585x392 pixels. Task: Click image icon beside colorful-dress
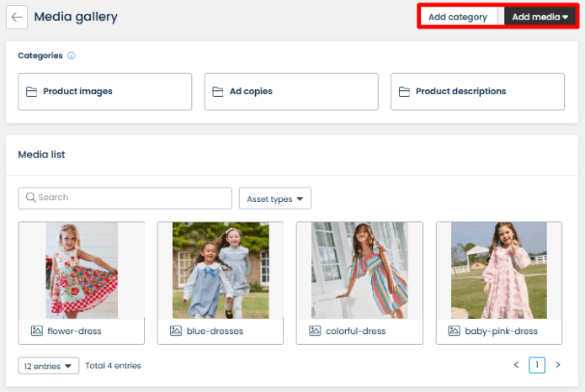[x=315, y=331]
